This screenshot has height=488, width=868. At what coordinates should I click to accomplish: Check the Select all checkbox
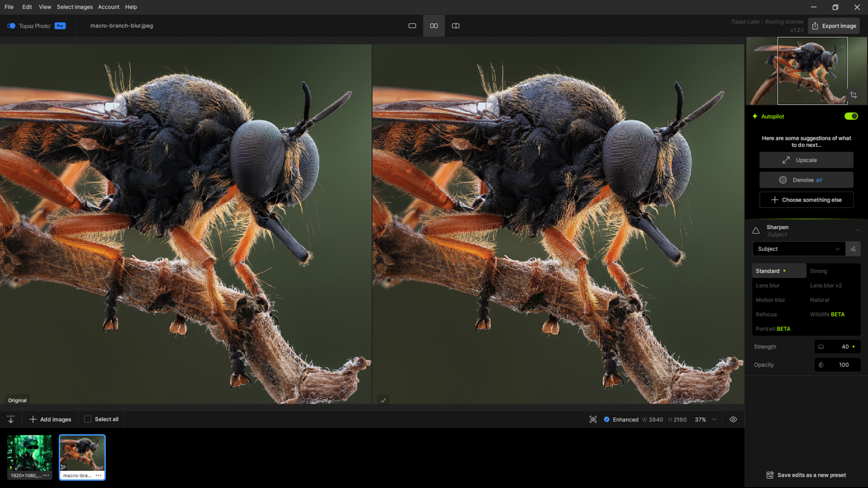pos(88,419)
